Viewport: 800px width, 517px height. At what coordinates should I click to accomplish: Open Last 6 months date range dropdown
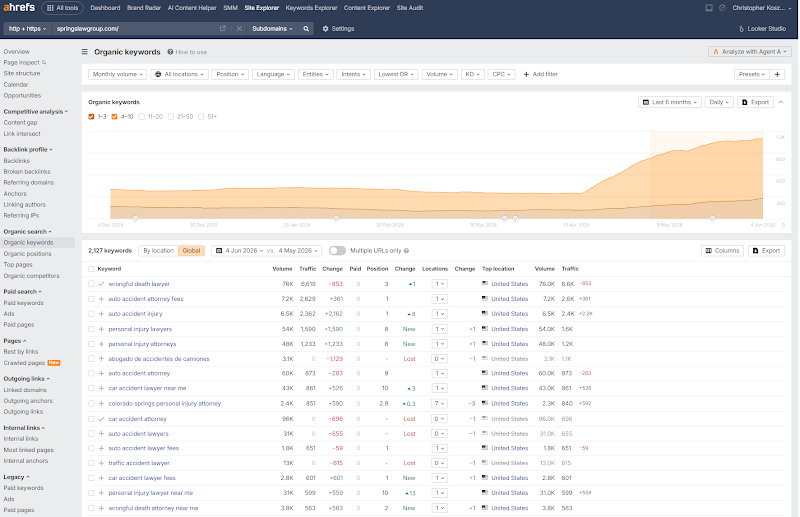click(669, 102)
